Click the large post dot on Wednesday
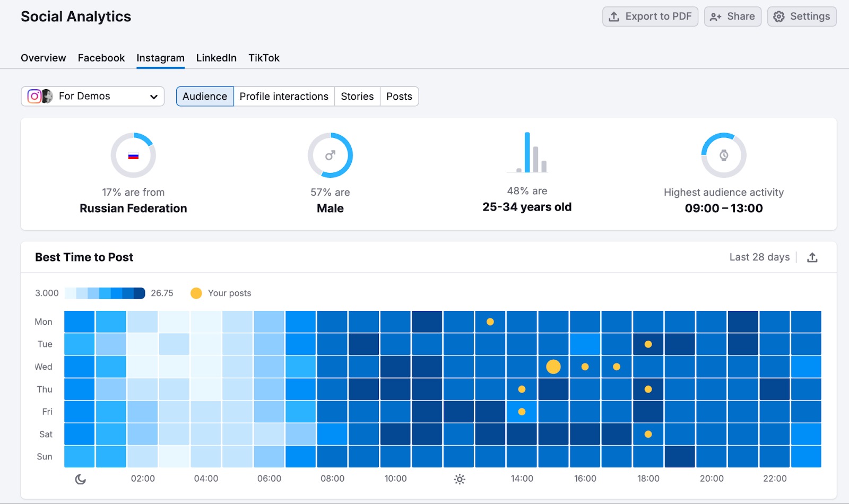This screenshot has height=504, width=849. [x=553, y=367]
